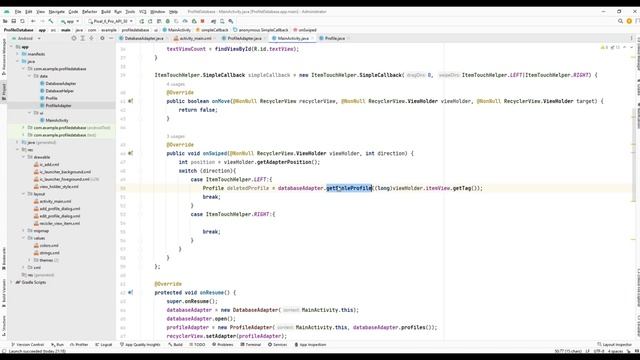Select ic_add.xml in drawable folder
The width and height of the screenshot is (640, 360).
click(x=47, y=164)
